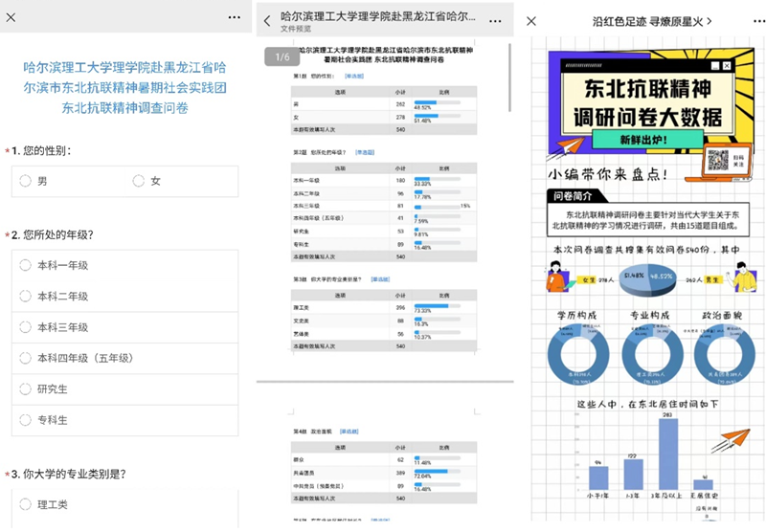This screenshot has height=532, width=766.
Task: Select the 理工类 major option
Action: tap(26, 504)
